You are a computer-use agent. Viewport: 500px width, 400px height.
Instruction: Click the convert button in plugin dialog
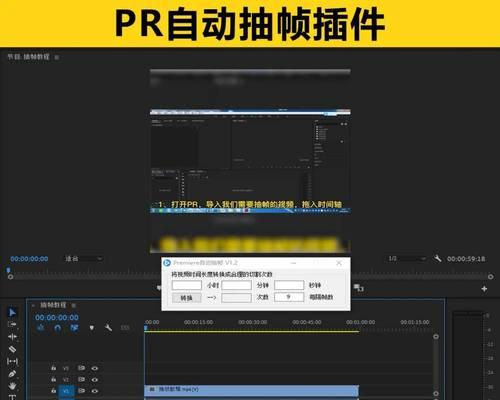coord(187,298)
